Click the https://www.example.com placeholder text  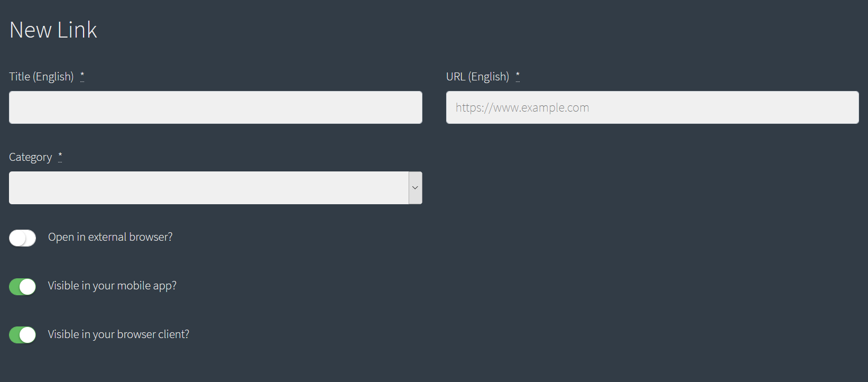(522, 107)
